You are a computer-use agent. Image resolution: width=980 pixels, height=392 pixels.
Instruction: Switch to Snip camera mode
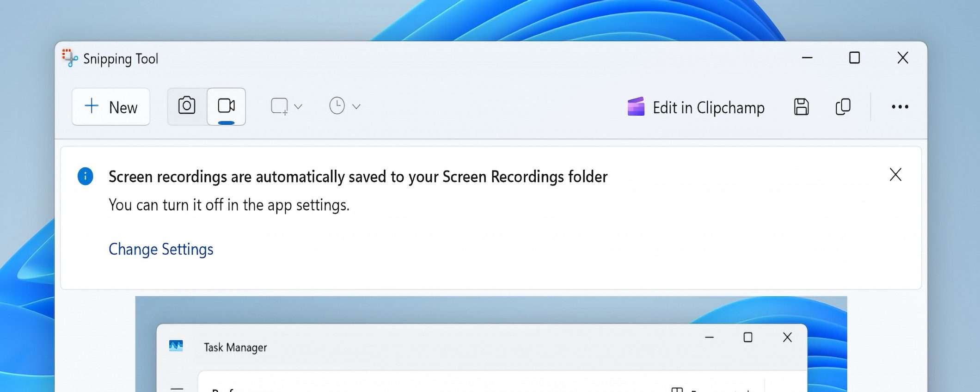point(187,106)
